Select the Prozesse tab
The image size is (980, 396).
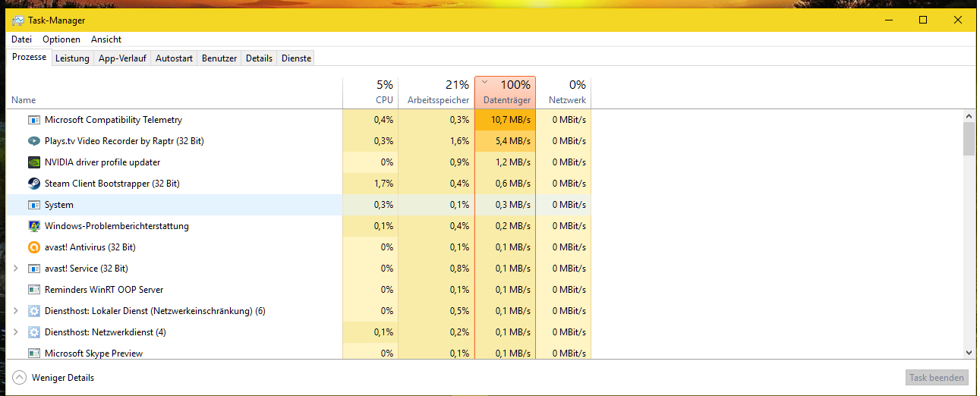[29, 57]
